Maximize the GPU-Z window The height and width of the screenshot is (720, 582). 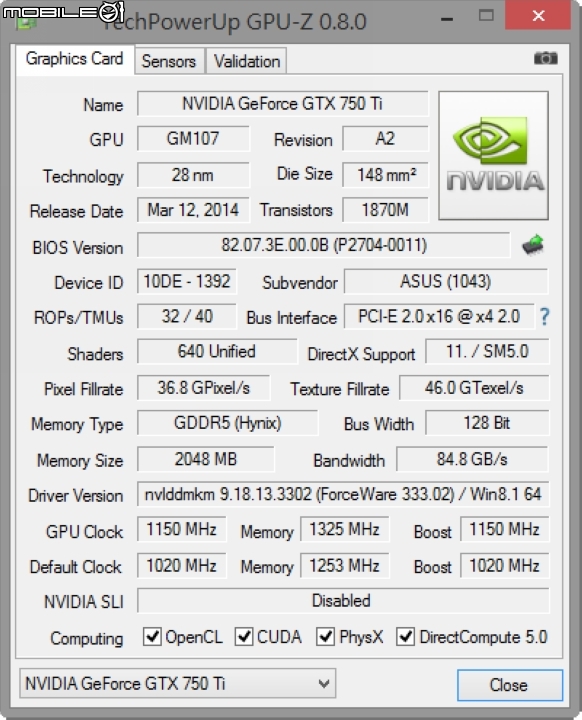coord(486,16)
